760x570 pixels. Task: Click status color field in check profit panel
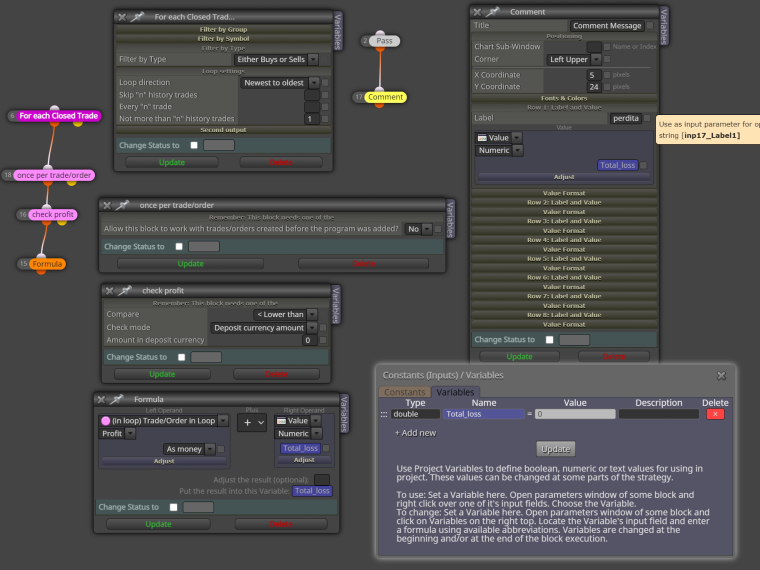[206, 357]
